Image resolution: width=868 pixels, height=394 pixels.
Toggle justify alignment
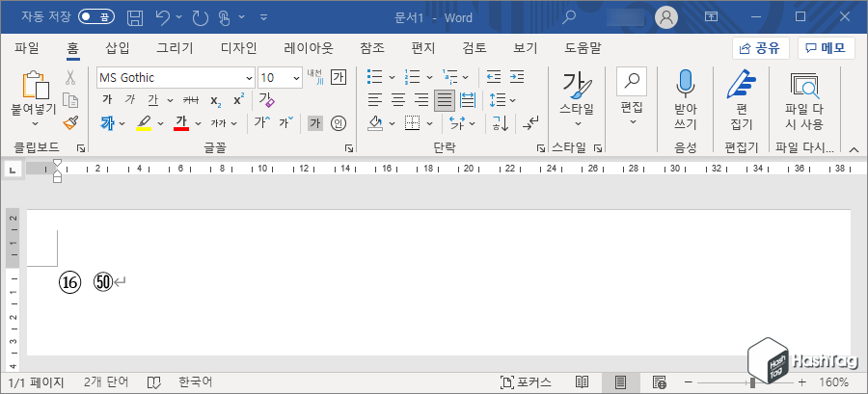[445, 100]
